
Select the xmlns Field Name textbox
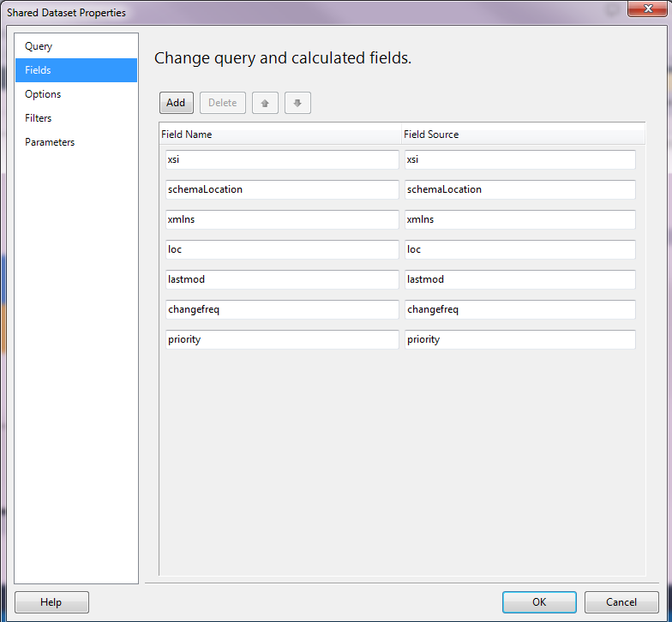pyautogui.click(x=282, y=220)
